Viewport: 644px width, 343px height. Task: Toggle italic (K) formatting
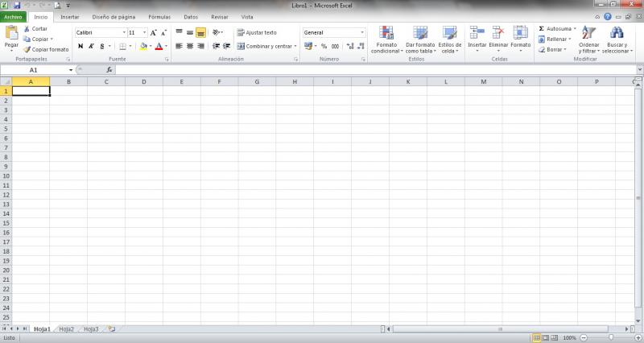click(90, 47)
